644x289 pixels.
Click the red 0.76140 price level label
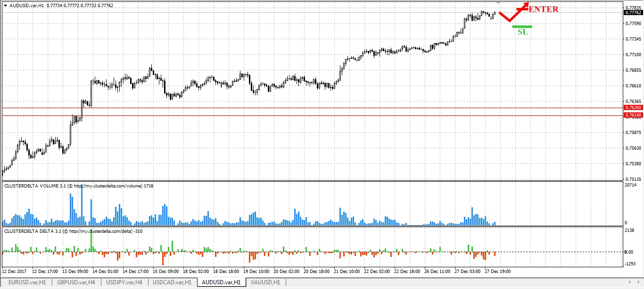point(632,115)
